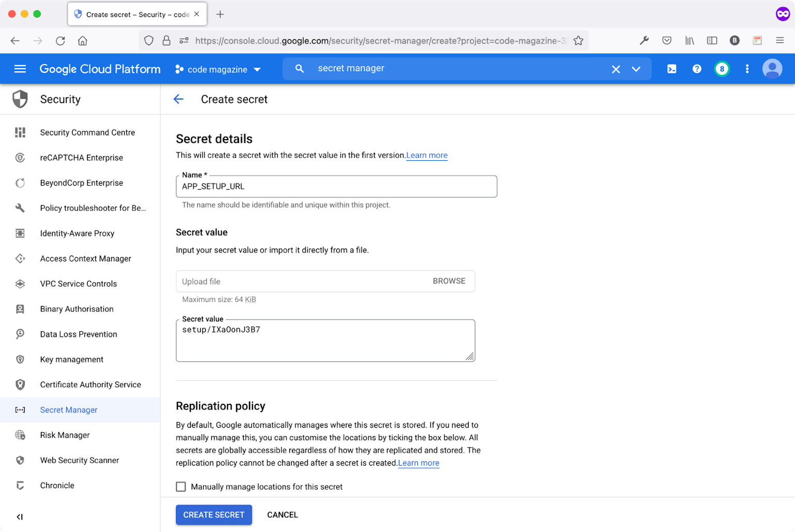Image resolution: width=795 pixels, height=532 pixels.
Task: Collapse the Security sidebar with the bottom chevron
Action: point(20,516)
